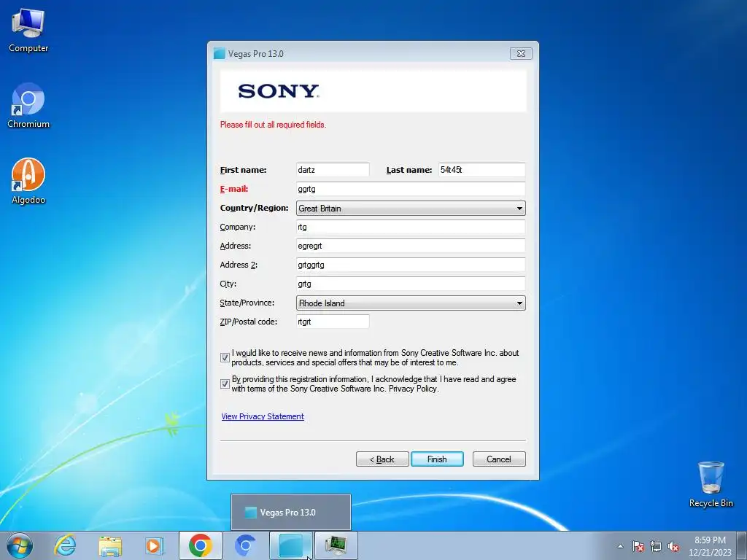Click the Cancel button
747x560 pixels.
click(x=499, y=459)
